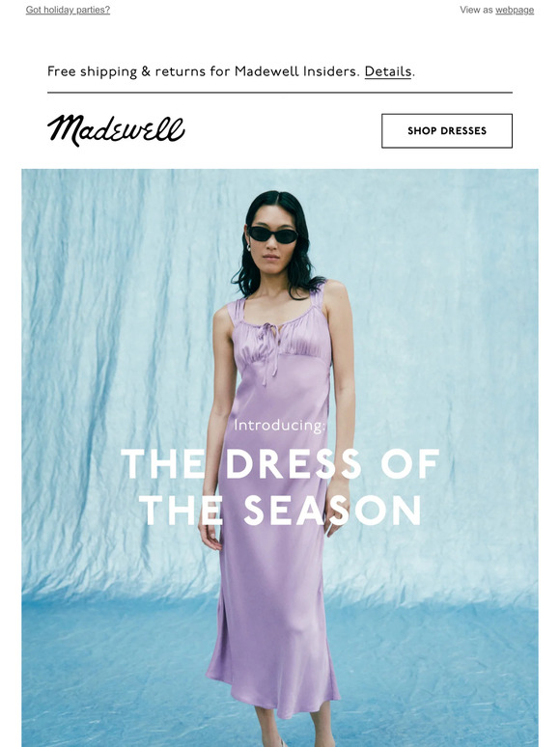Open the "Details" link about free shipping
This screenshot has height=747, width=560.
tap(387, 71)
